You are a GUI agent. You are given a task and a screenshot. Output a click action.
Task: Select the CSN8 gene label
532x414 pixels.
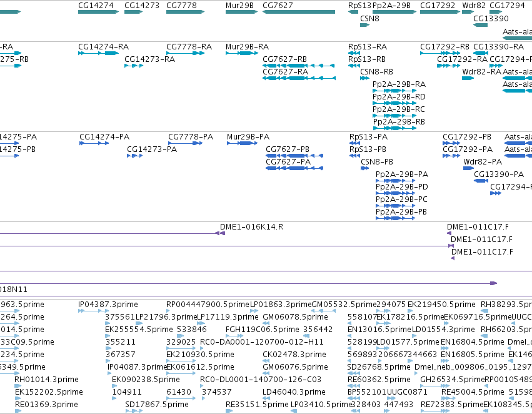[369, 18]
